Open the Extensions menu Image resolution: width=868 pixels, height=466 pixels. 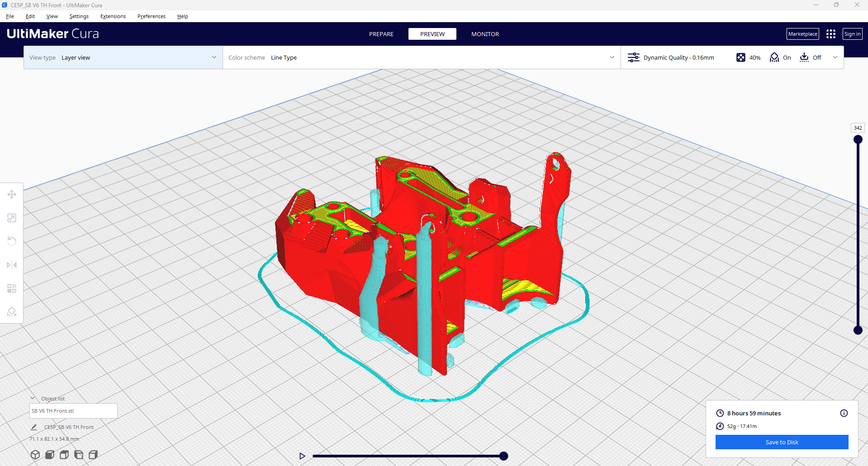click(x=113, y=16)
